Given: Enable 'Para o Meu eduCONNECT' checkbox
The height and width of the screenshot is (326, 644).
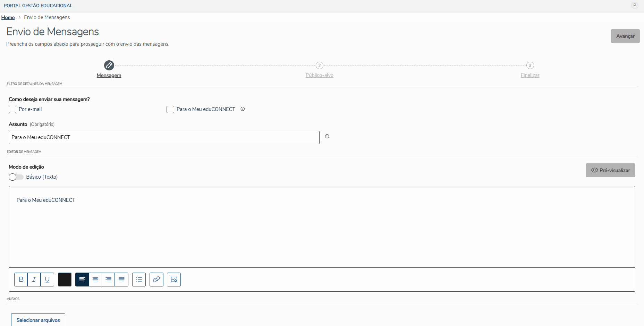Looking at the screenshot, I should 170,110.
